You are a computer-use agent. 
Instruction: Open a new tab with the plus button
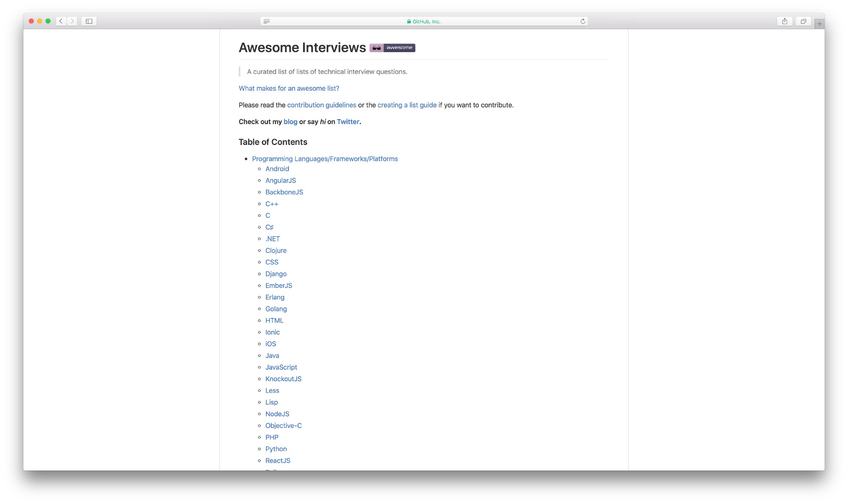pyautogui.click(x=820, y=24)
